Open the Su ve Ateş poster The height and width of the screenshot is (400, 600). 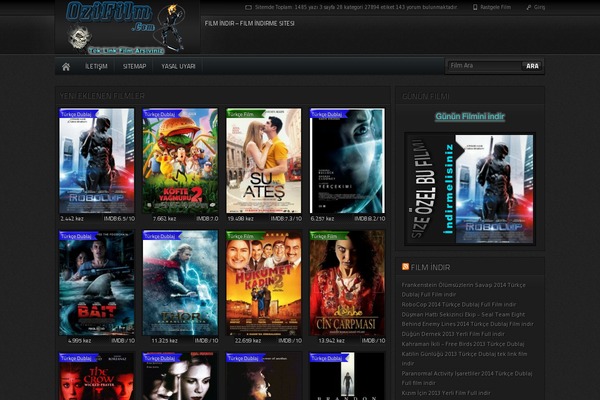pyautogui.click(x=264, y=161)
